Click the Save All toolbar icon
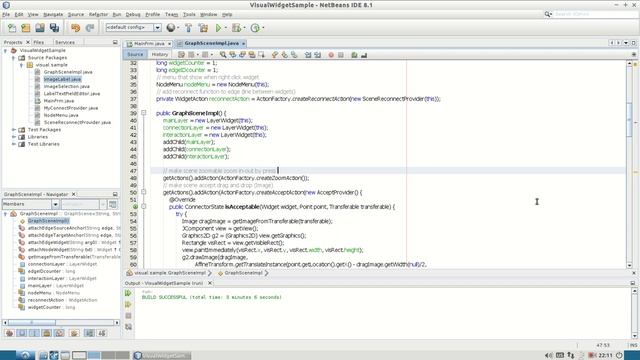 click(x=54, y=28)
